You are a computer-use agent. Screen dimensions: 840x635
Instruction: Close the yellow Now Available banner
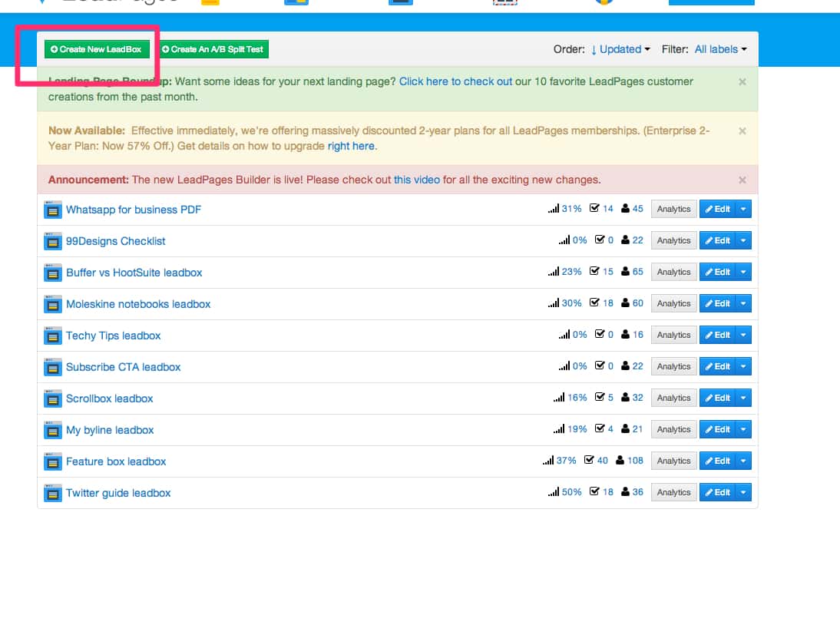(742, 131)
